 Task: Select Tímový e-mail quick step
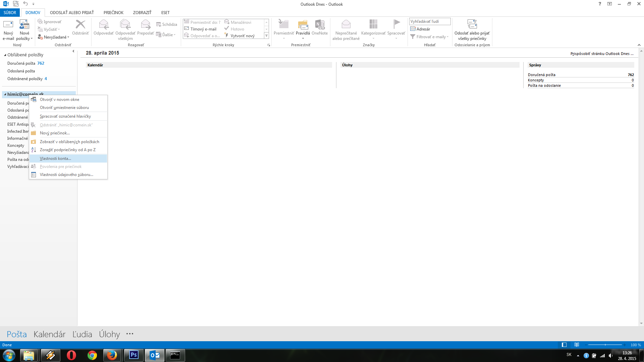200,29
